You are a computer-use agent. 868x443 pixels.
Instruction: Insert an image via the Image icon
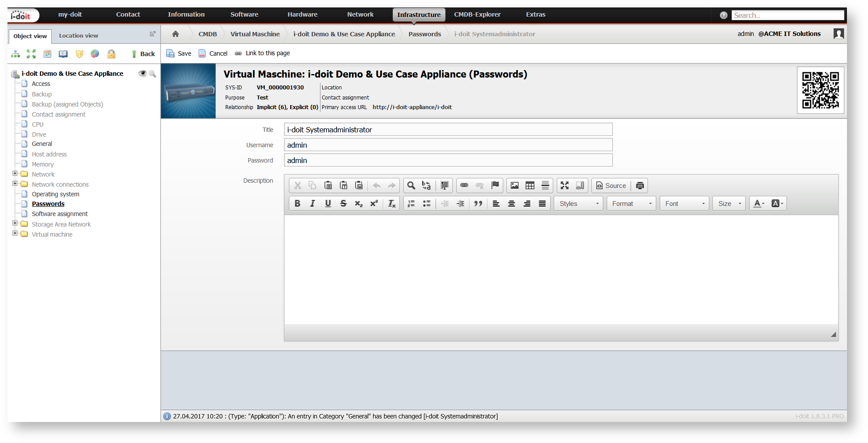[x=515, y=186]
